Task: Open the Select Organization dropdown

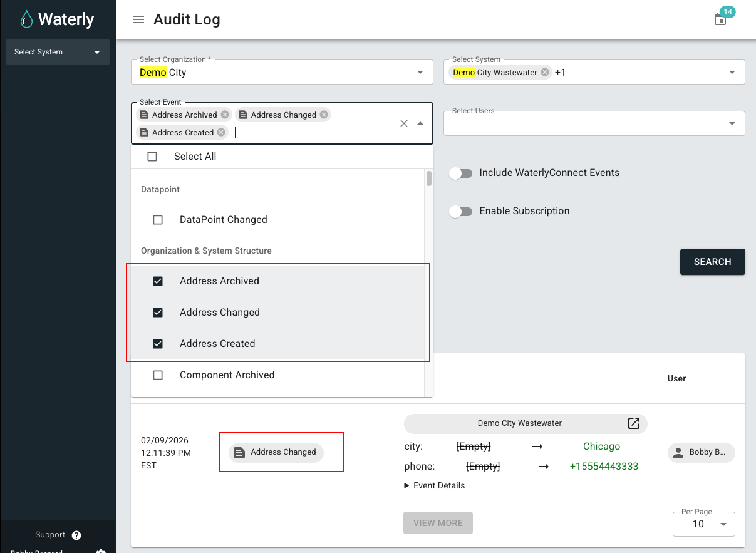Action: [420, 73]
